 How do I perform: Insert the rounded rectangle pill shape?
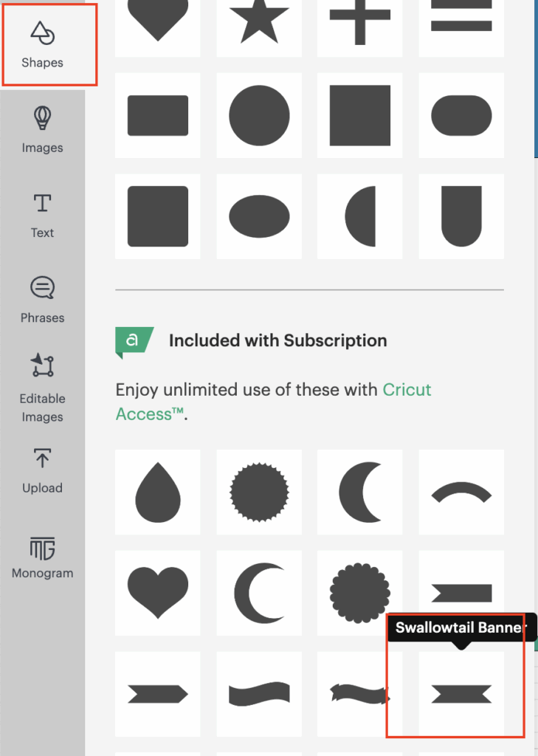461,115
